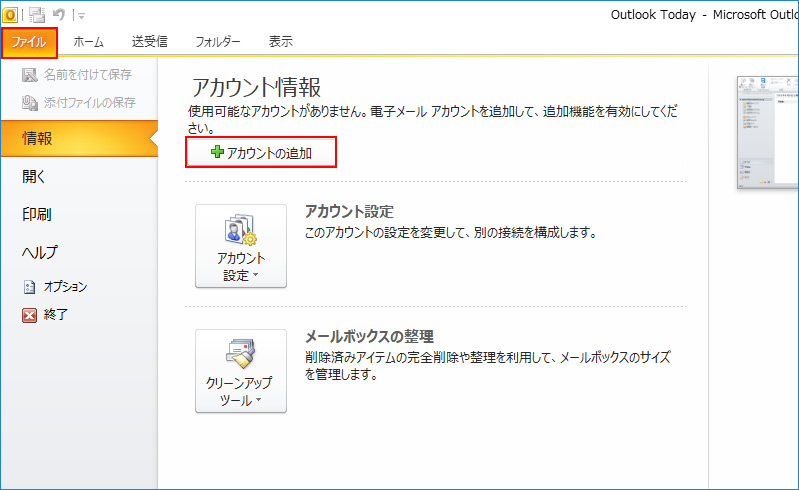Expand the アカウント設定 dropdown arrow

[x=256, y=276]
